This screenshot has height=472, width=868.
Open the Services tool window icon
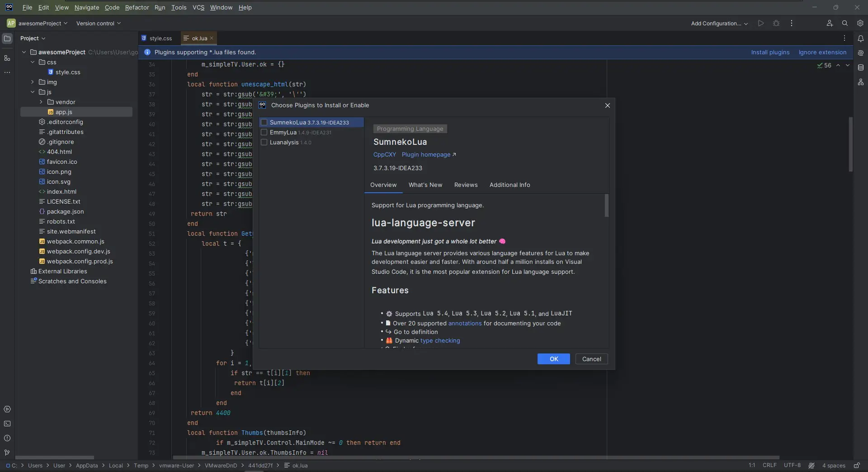7,409
